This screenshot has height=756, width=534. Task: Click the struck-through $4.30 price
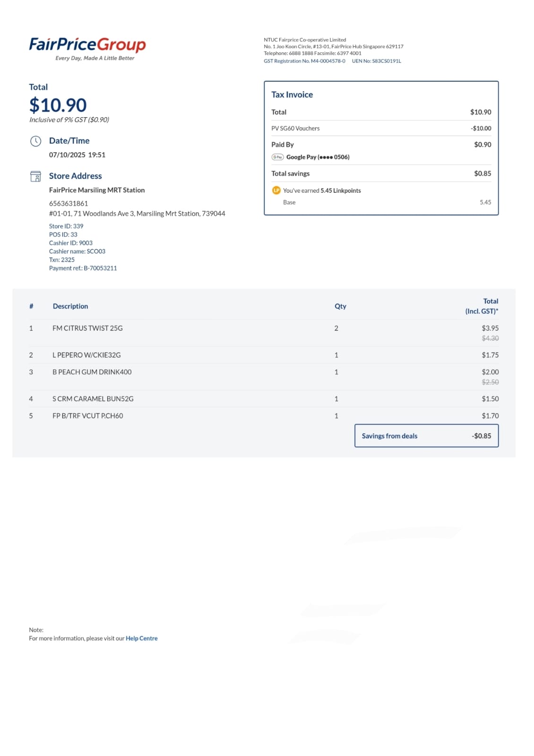[x=490, y=338]
